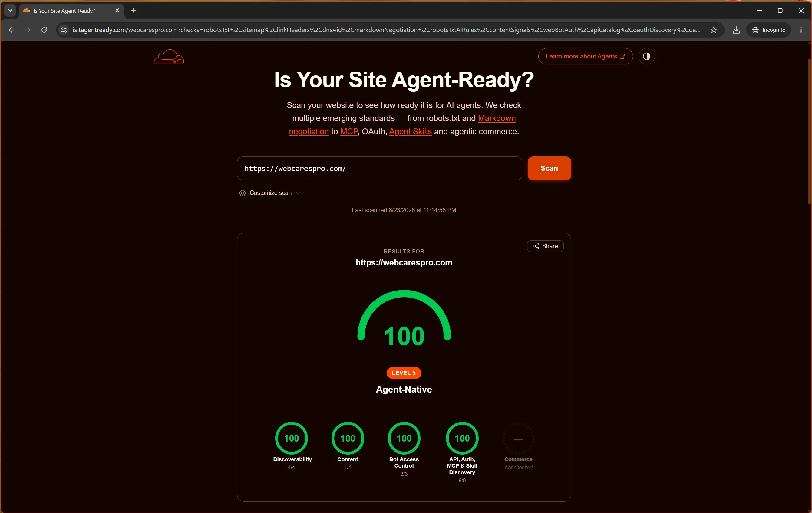Click the RESULTS FOR label
Image resolution: width=812 pixels, height=513 pixels.
pyautogui.click(x=404, y=252)
